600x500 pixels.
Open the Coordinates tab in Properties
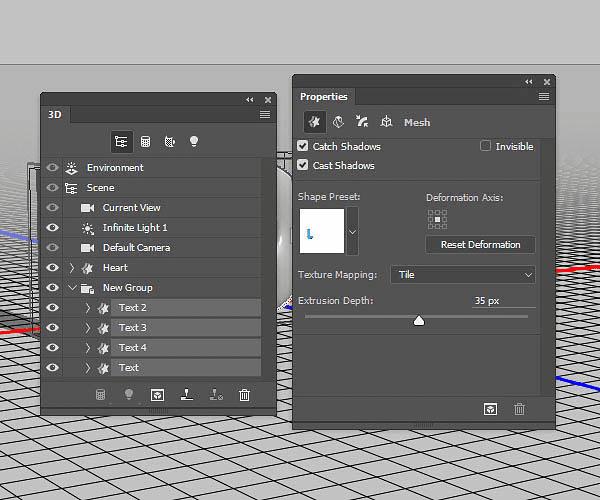pos(386,122)
